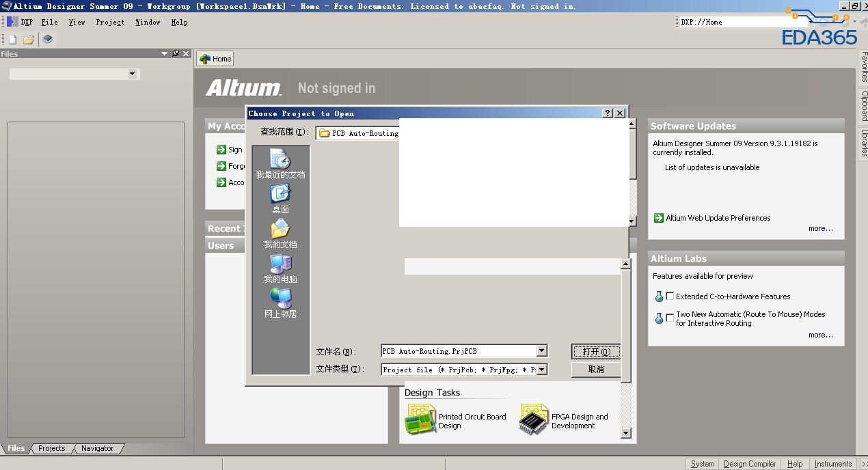Click the DXP://Home address field

pyautogui.click(x=742, y=22)
